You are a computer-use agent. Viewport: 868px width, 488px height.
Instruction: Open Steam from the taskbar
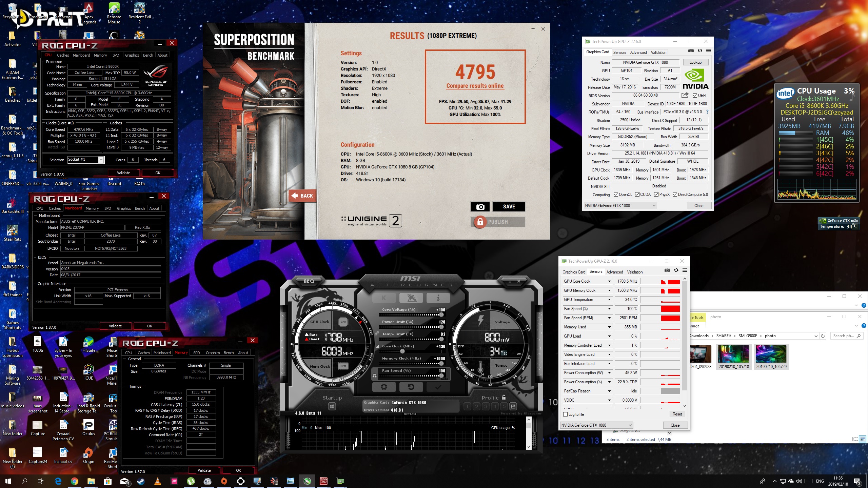pos(140,481)
